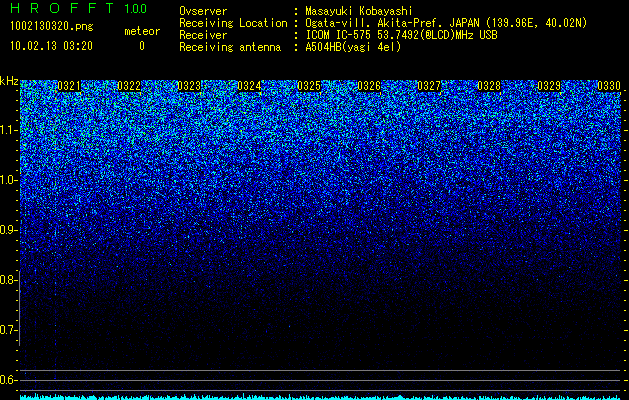This screenshot has width=629, height=400.
Task: Click the 0.7 frequency axis label
Action: tap(8, 330)
